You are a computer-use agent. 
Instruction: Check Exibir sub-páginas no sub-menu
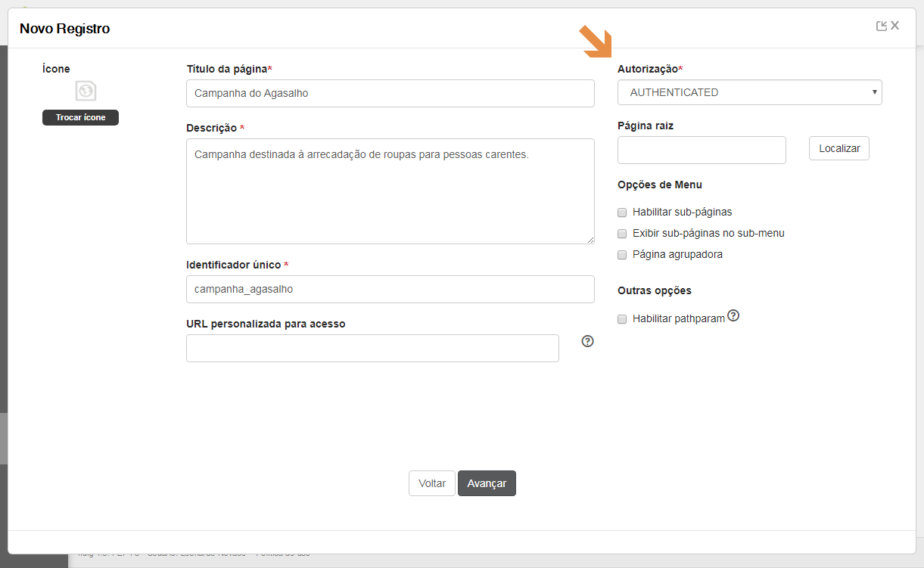(622, 234)
